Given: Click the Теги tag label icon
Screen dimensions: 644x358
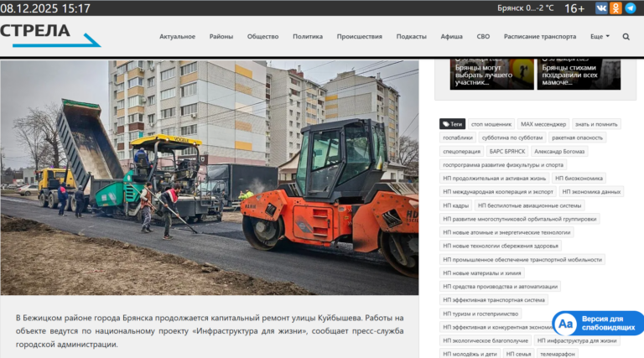Looking at the screenshot, I should click(452, 124).
